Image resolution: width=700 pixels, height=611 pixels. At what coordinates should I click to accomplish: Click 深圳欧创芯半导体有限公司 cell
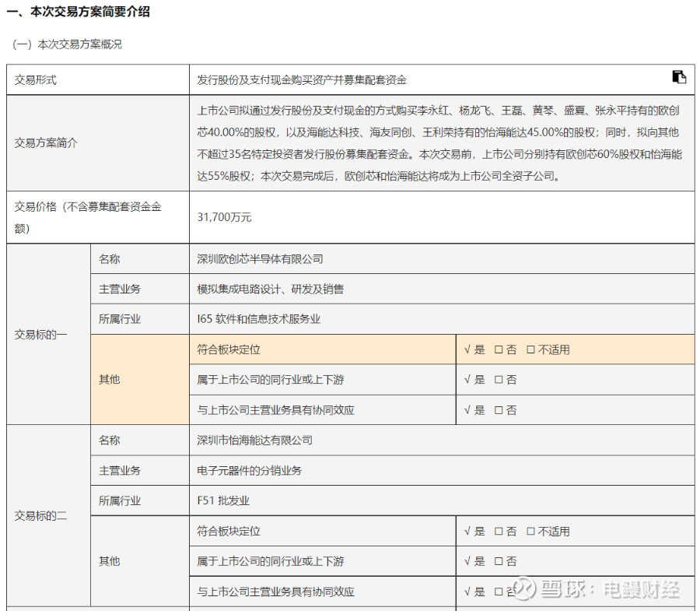(x=442, y=259)
